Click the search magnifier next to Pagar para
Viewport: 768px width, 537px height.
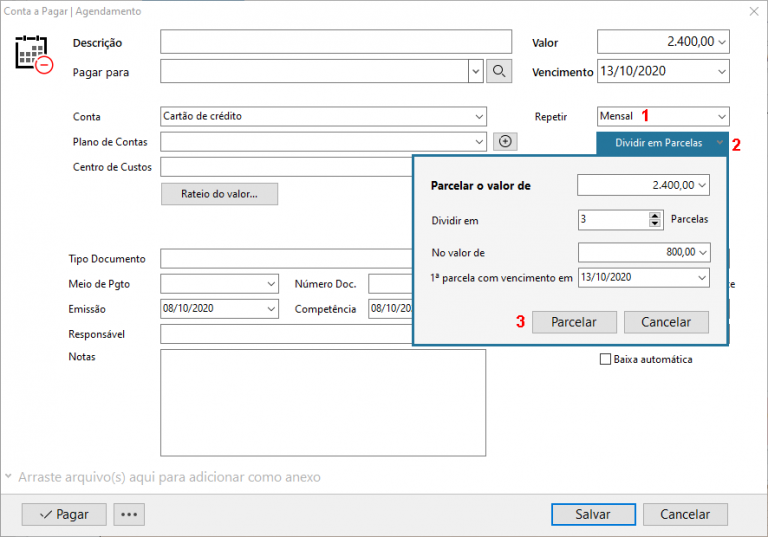(499, 71)
